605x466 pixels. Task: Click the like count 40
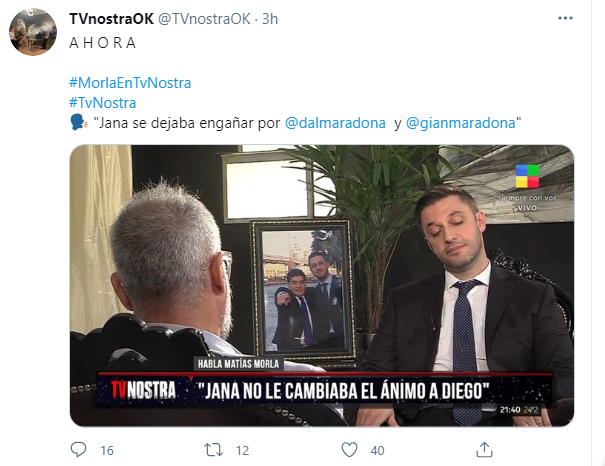pyautogui.click(x=377, y=451)
